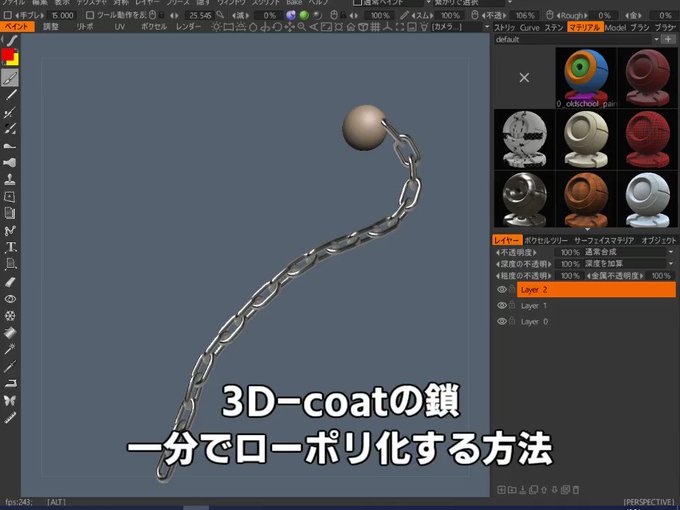Click the sun light icon in view toolbar
680x510 pixels.
[216, 27]
